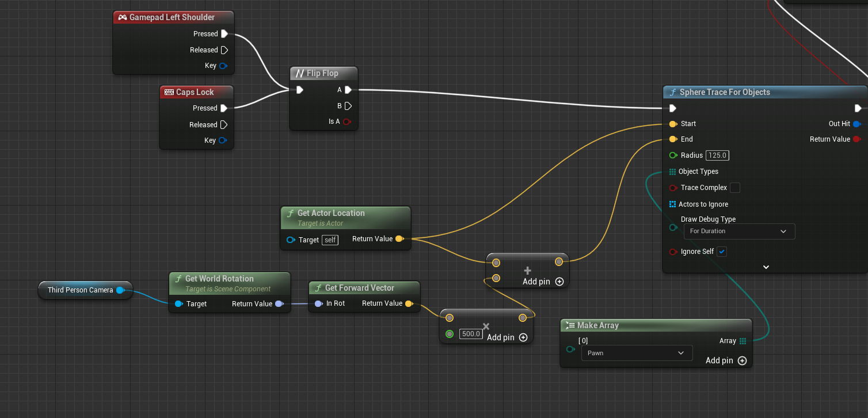Image resolution: width=868 pixels, height=418 pixels.
Task: Select the Get Actor Location node title
Action: pos(331,213)
